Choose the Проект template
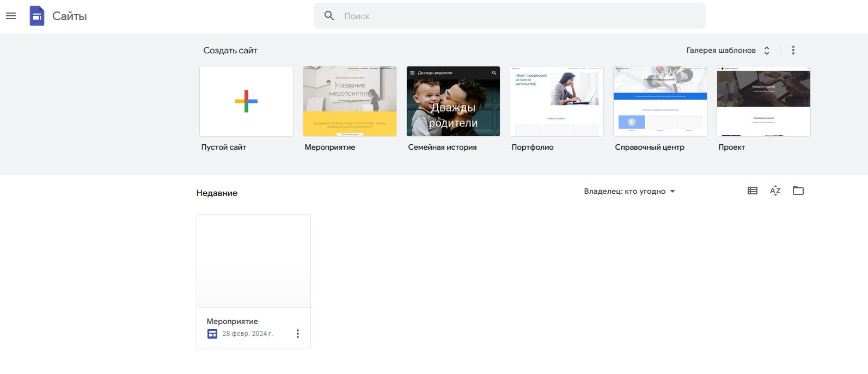 tap(763, 101)
